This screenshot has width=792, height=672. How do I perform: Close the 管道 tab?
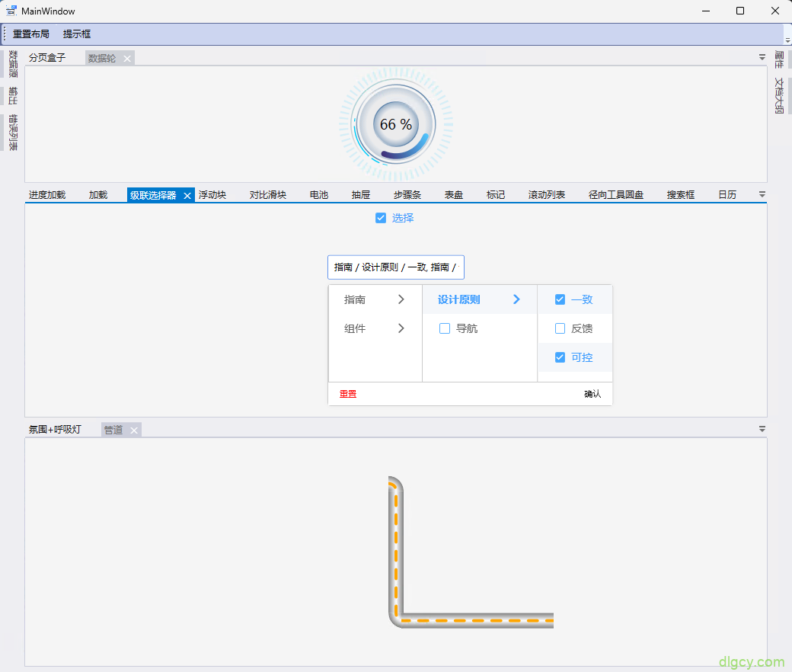[134, 430]
